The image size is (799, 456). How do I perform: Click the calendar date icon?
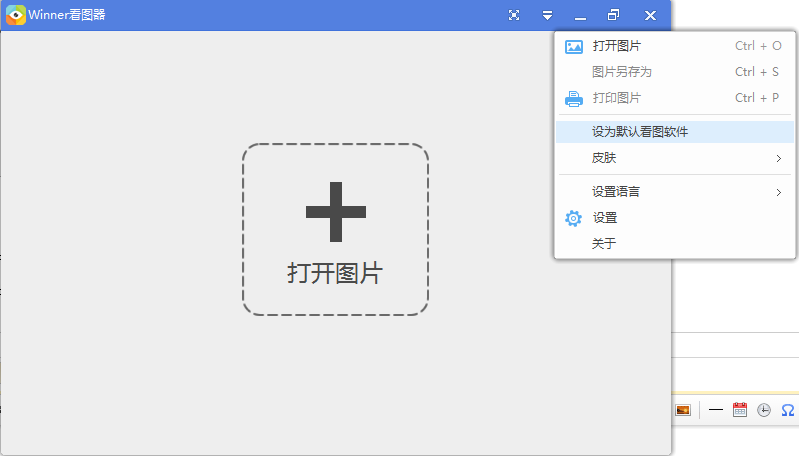click(x=740, y=410)
